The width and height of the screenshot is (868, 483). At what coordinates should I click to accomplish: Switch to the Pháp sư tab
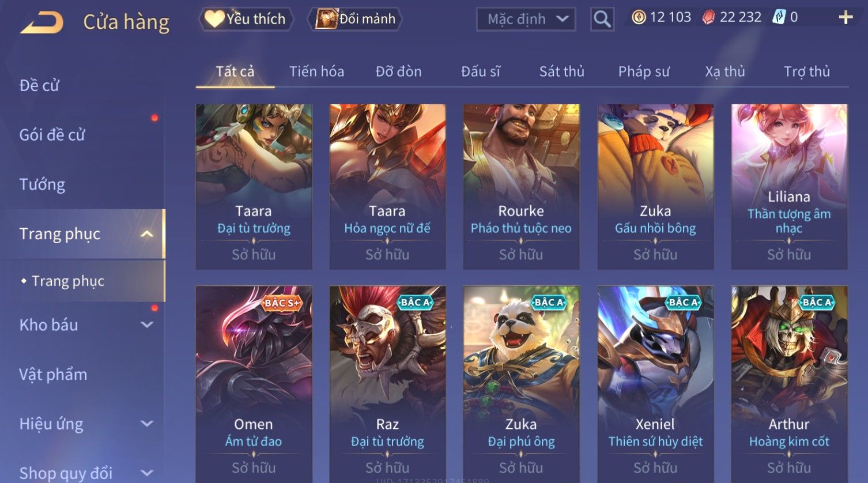tap(644, 71)
